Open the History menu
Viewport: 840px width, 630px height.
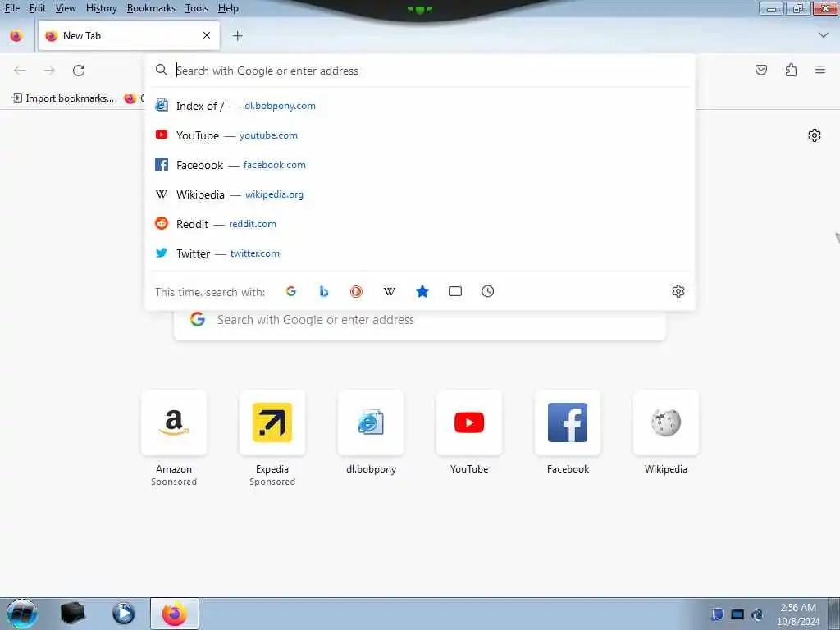(x=101, y=8)
